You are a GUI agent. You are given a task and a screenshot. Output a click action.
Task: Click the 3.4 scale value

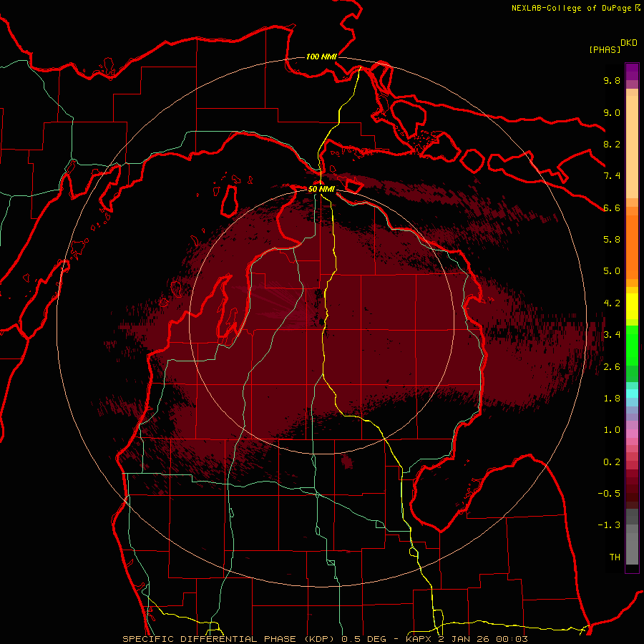point(612,335)
